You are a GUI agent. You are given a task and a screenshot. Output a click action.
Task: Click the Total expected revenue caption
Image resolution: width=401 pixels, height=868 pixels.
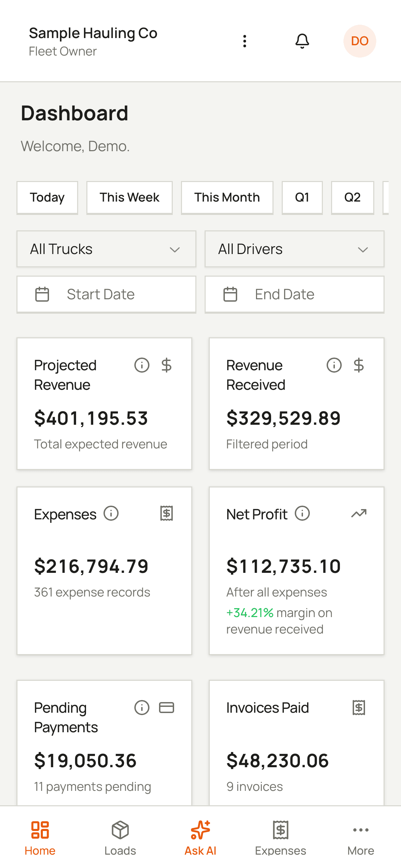click(x=100, y=444)
